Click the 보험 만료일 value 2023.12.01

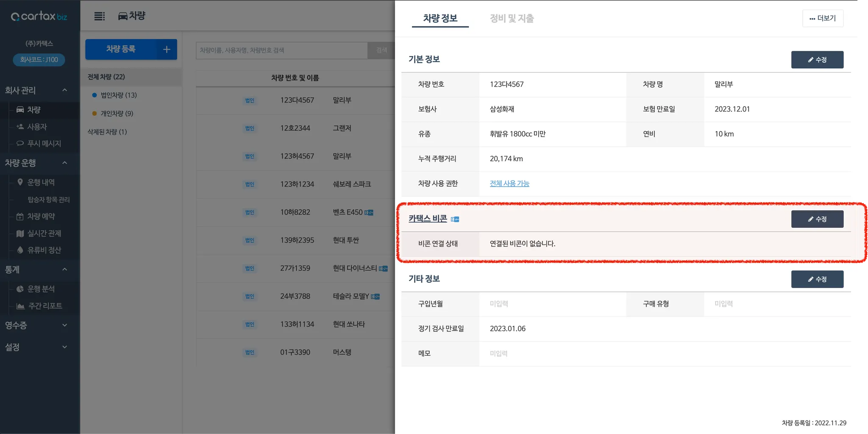732,109
